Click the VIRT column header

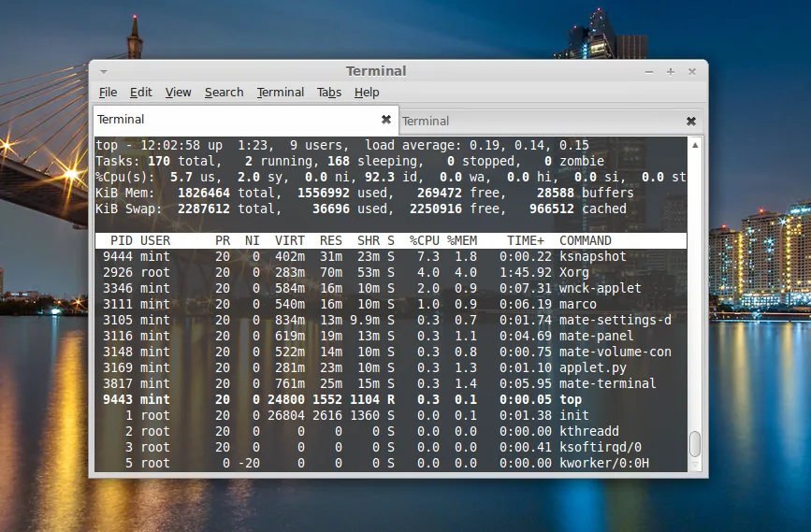click(x=290, y=240)
